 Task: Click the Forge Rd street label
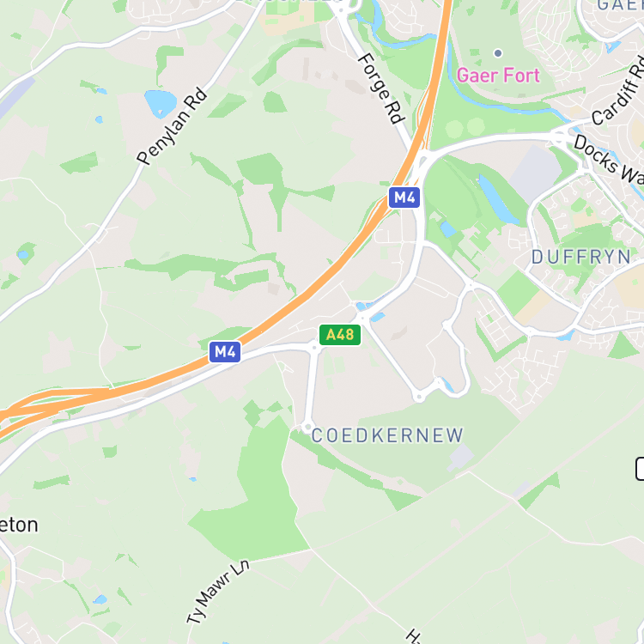(380, 88)
